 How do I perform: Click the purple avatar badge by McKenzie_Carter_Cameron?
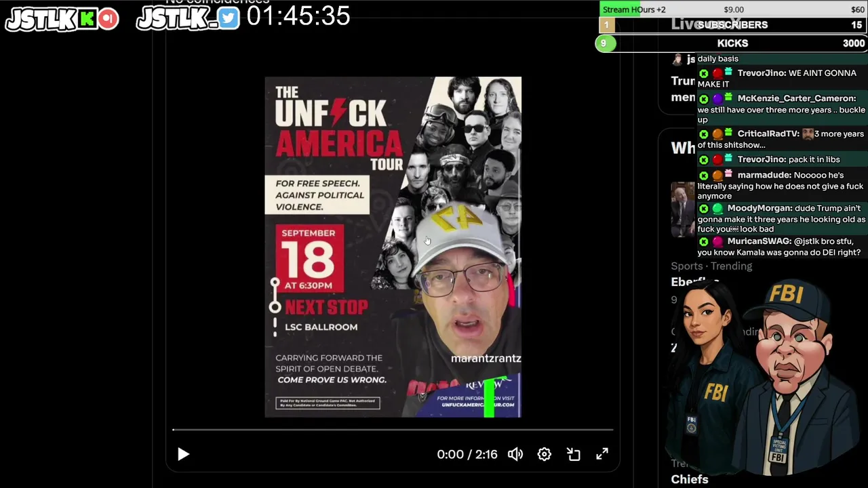[x=717, y=99]
